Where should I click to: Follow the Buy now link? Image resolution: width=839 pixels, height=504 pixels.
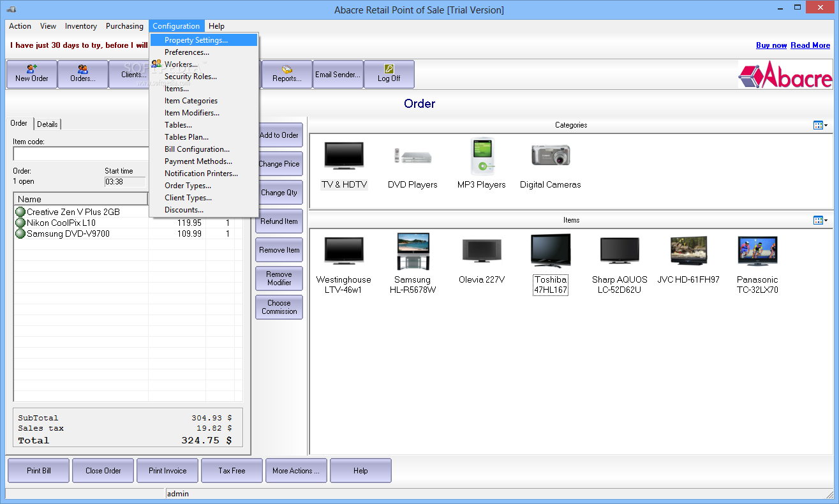tap(771, 45)
